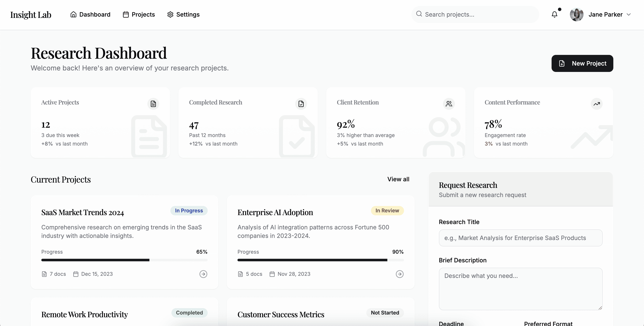Focus the Research Title input field
The width and height of the screenshot is (644, 326).
click(x=520, y=238)
